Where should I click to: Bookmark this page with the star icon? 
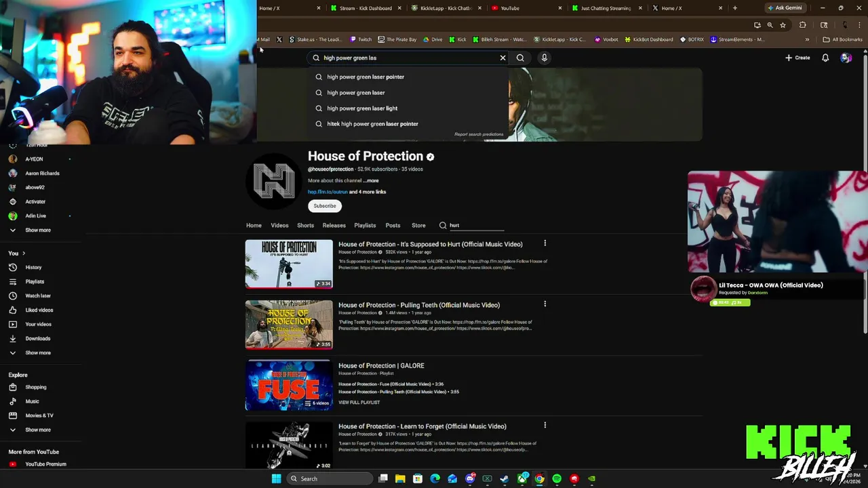click(x=783, y=25)
